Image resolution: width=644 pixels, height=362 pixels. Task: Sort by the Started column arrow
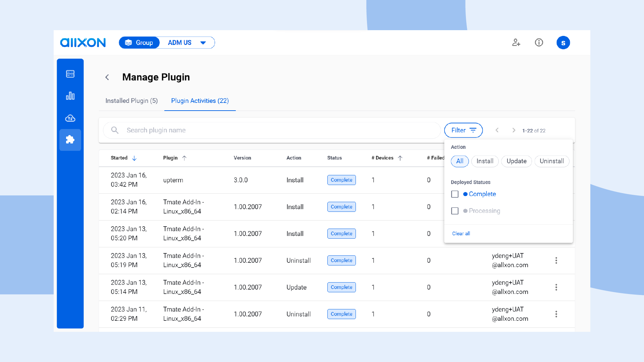pyautogui.click(x=134, y=158)
